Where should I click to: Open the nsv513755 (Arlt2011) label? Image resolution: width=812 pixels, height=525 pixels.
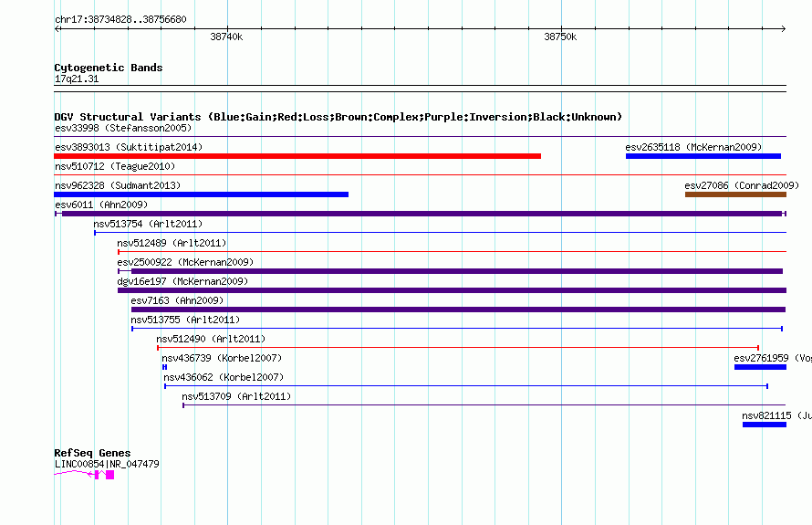[185, 320]
